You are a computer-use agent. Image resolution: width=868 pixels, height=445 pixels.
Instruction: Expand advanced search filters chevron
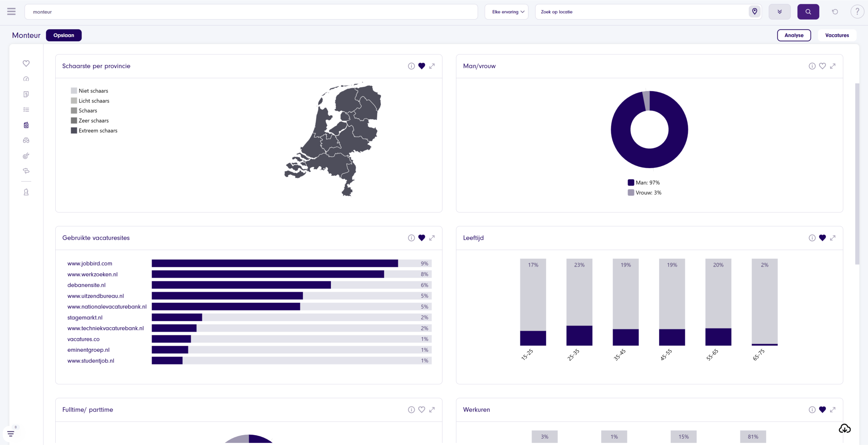780,12
